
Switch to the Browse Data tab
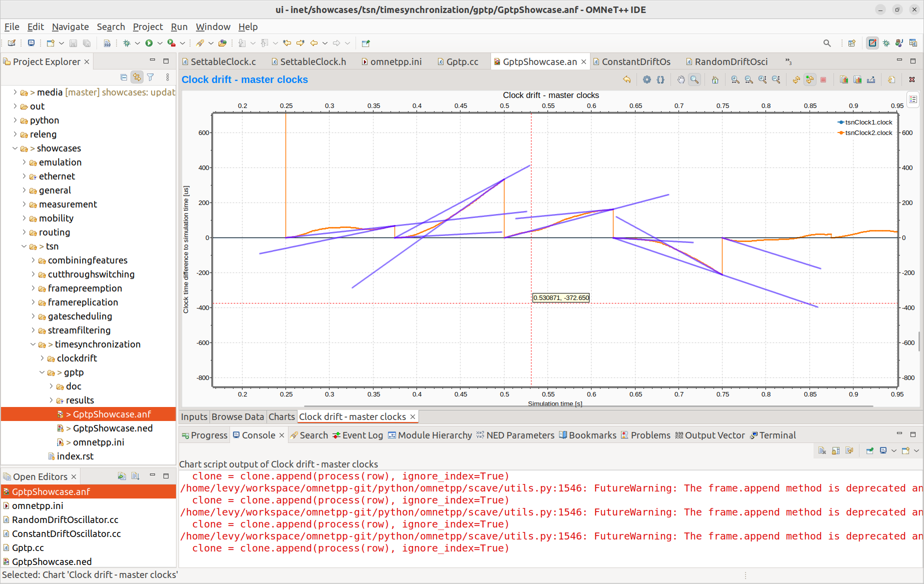point(237,416)
